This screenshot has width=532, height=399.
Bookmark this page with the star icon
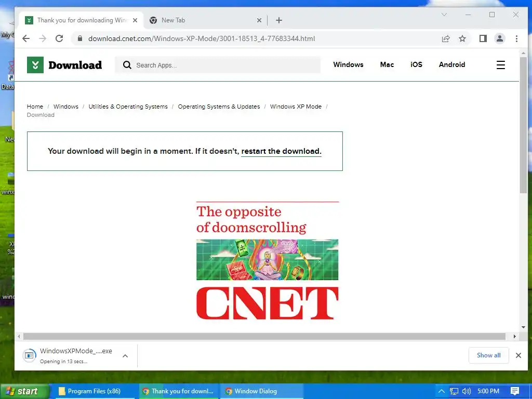coord(462,38)
